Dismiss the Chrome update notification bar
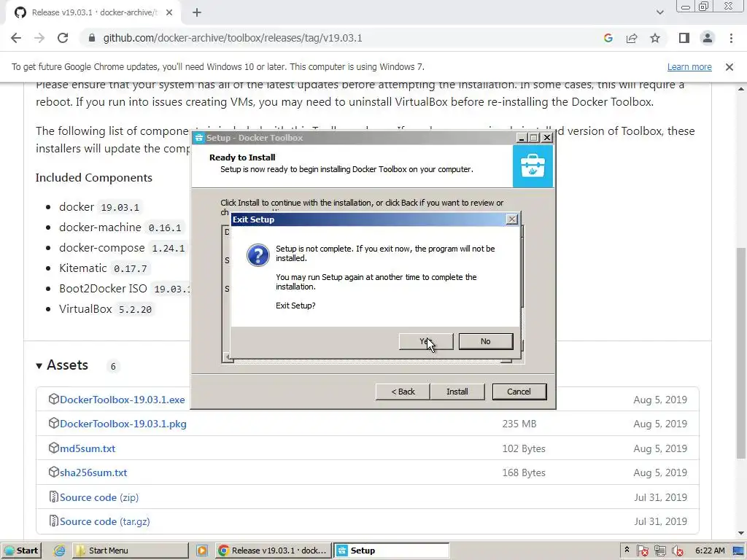This screenshot has width=747, height=560. (729, 67)
